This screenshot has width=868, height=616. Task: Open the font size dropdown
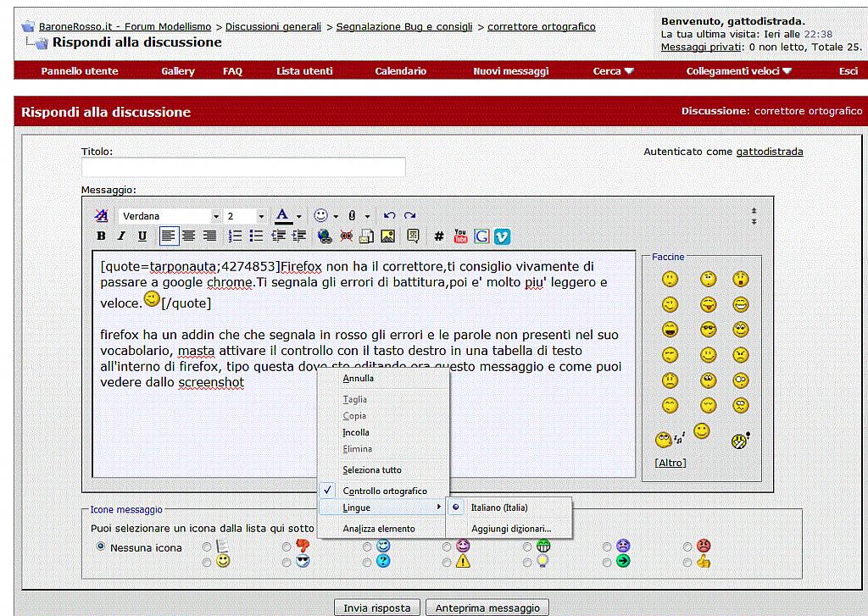coord(261,217)
